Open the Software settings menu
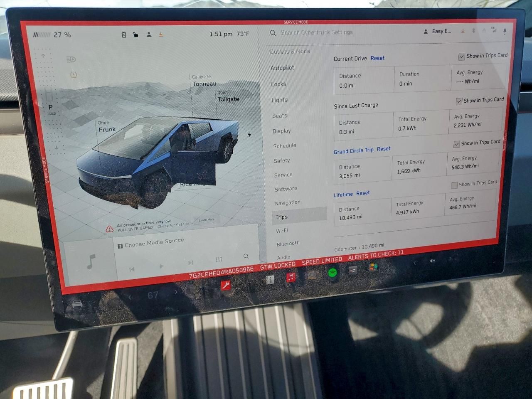Viewport: 532px width, 399px height. click(x=286, y=189)
